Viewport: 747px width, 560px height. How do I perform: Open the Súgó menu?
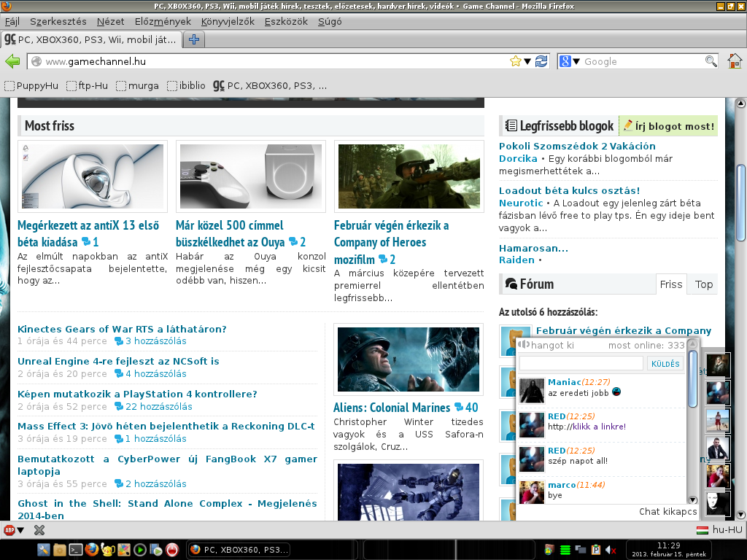[x=330, y=21]
